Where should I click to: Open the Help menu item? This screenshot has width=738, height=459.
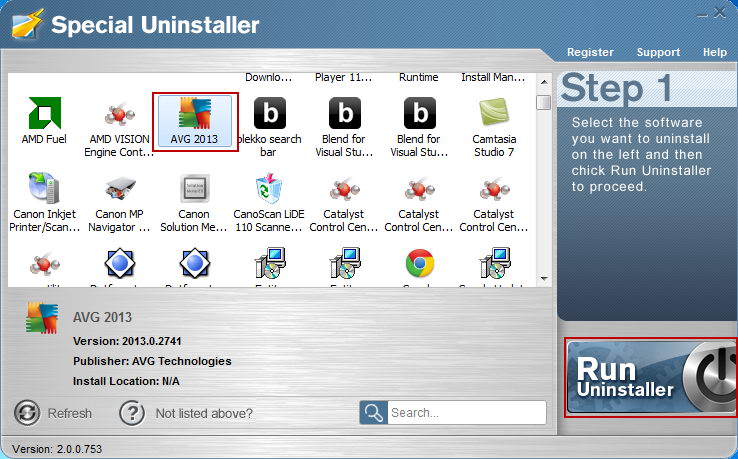click(714, 52)
